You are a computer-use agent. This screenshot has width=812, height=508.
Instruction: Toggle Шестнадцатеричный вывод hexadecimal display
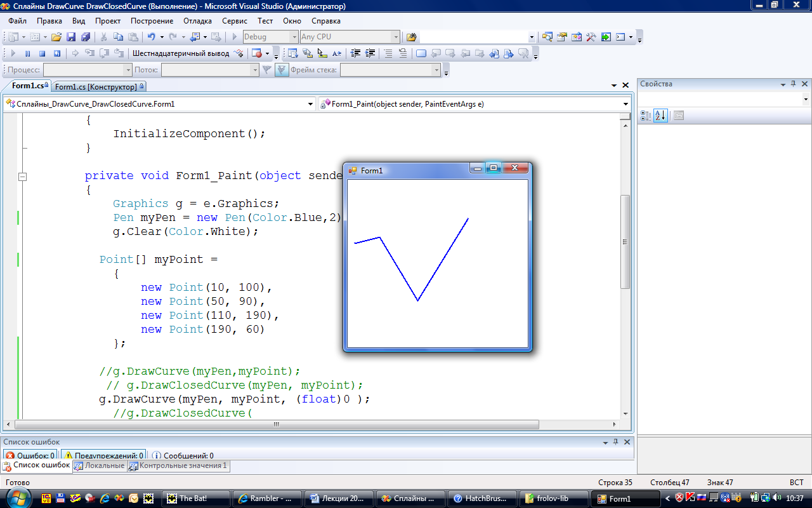[x=181, y=53]
